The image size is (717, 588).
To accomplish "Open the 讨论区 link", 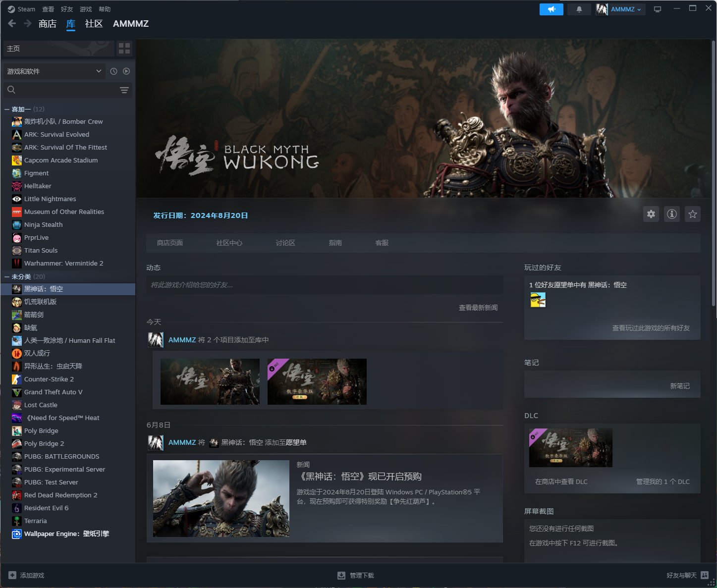I will click(x=285, y=243).
